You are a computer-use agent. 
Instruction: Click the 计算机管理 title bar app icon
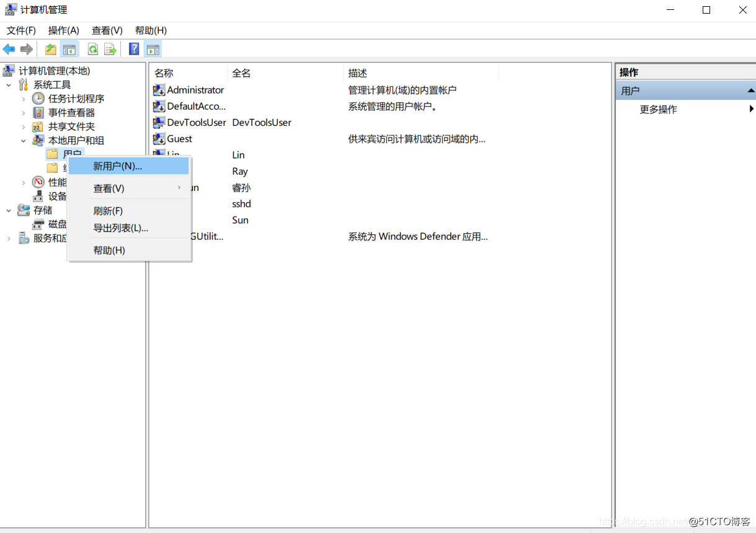pyautogui.click(x=11, y=9)
